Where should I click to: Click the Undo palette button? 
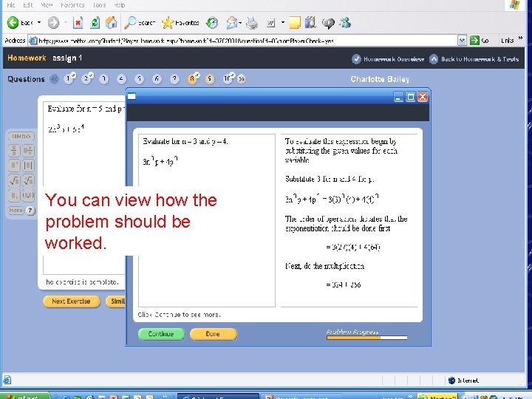[21, 136]
